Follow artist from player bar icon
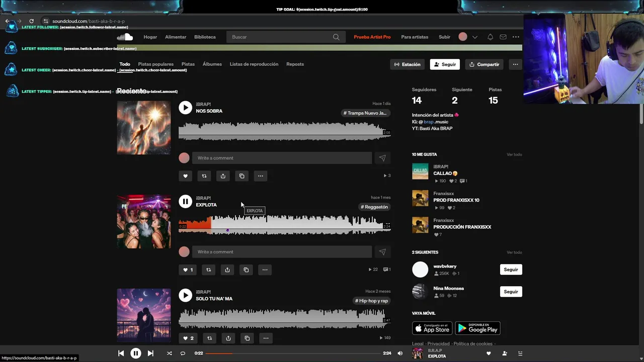Viewport: 644px width, 362px height. click(505, 353)
